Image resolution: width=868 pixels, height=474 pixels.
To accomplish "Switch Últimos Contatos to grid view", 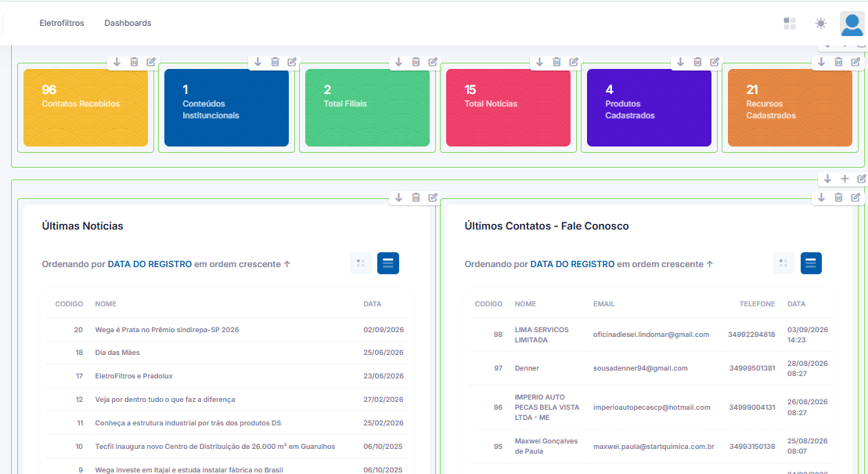I will (x=783, y=263).
